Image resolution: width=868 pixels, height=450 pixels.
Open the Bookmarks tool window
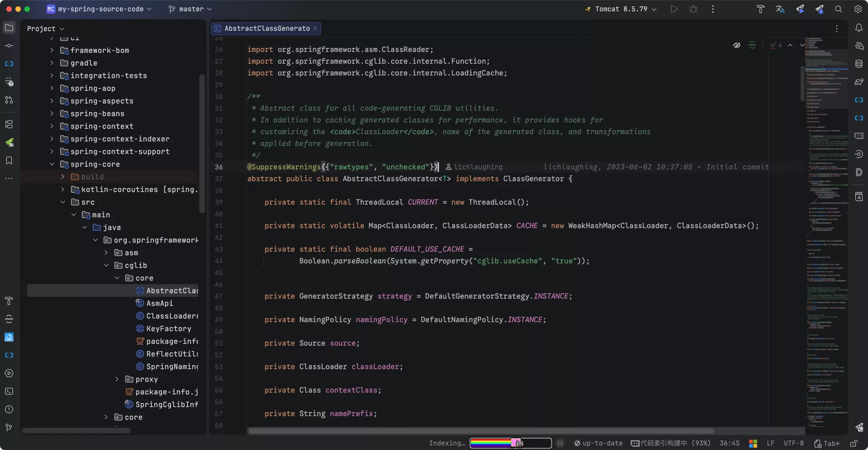coord(9,160)
